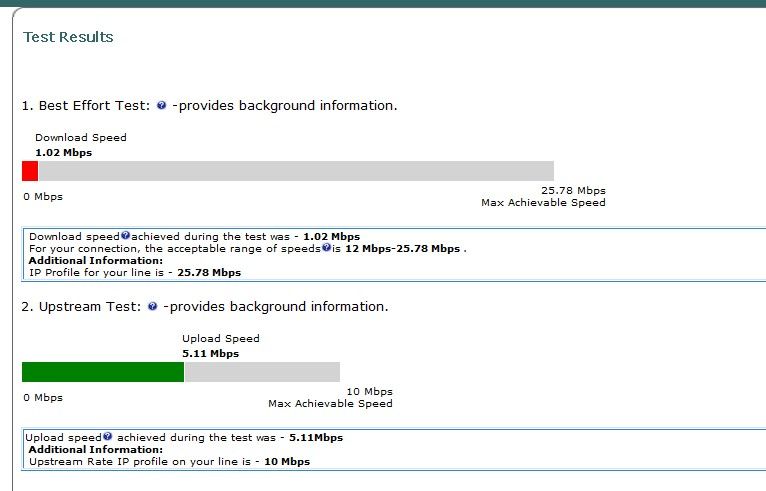Click the red download speed bar segment

point(30,171)
